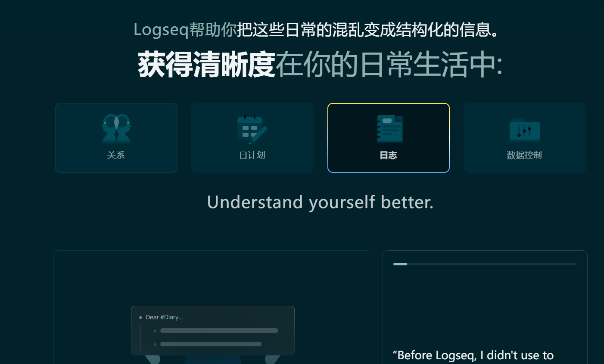Click the folder with sliders icon

pos(525,131)
